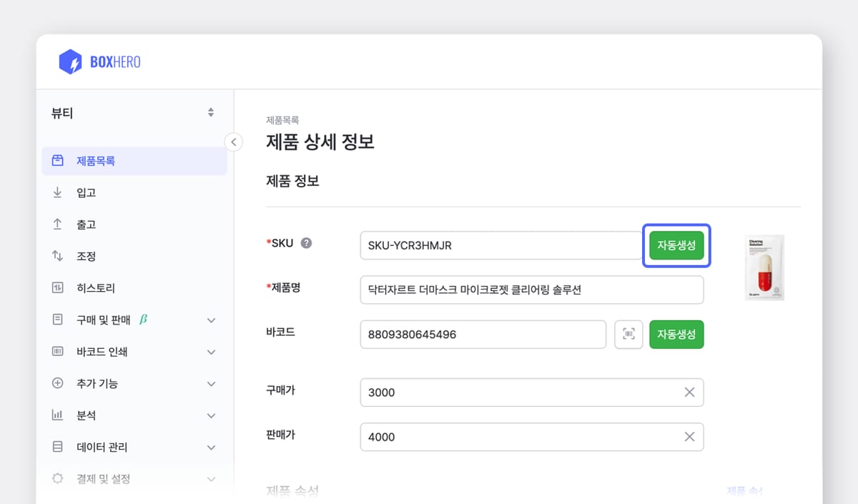Viewport: 858px width, 504px height.
Task: Generate a new SKU with 자동생성 button
Action: point(676,244)
